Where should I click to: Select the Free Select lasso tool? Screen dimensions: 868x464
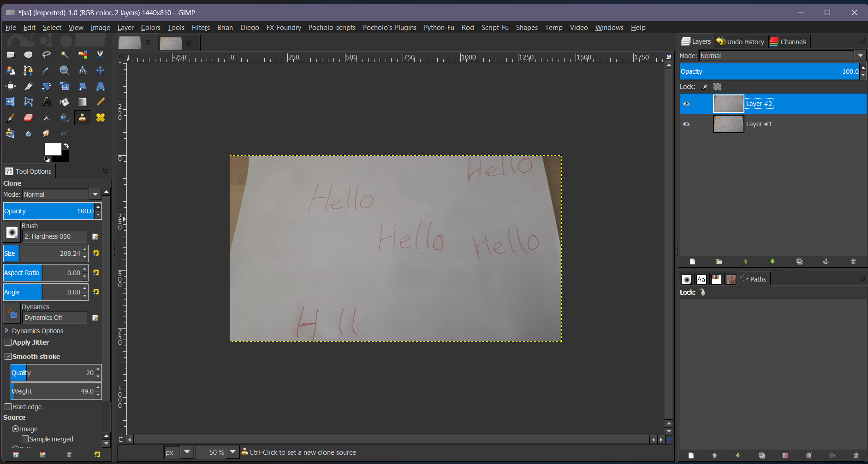(47, 54)
